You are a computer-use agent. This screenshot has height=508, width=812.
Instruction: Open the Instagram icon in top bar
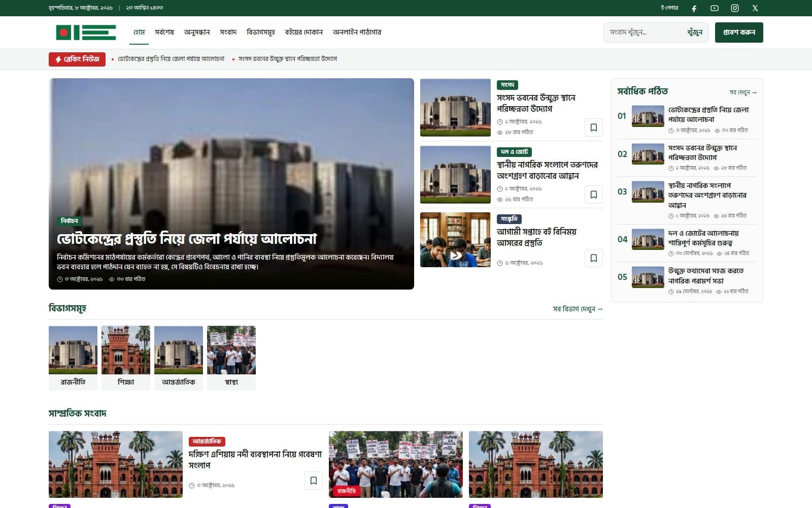tap(734, 8)
